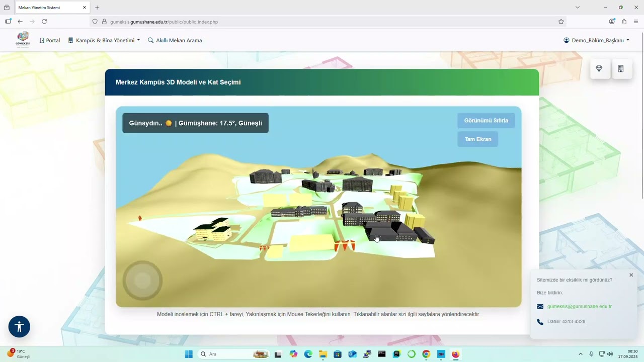This screenshot has height=362, width=644.
Task: Click the weather greeting banner Günaydın Gümüşhane
Action: (x=195, y=123)
